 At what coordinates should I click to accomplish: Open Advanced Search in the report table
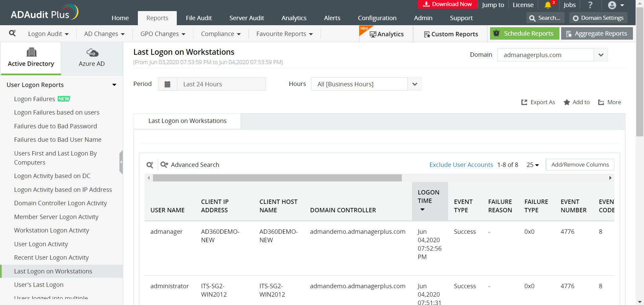tap(195, 165)
